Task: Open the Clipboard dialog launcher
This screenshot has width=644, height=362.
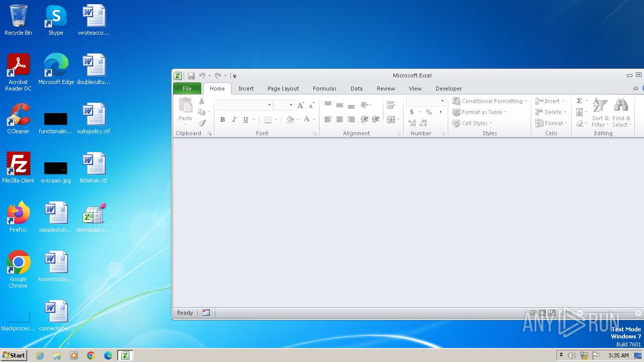Action: click(210, 134)
